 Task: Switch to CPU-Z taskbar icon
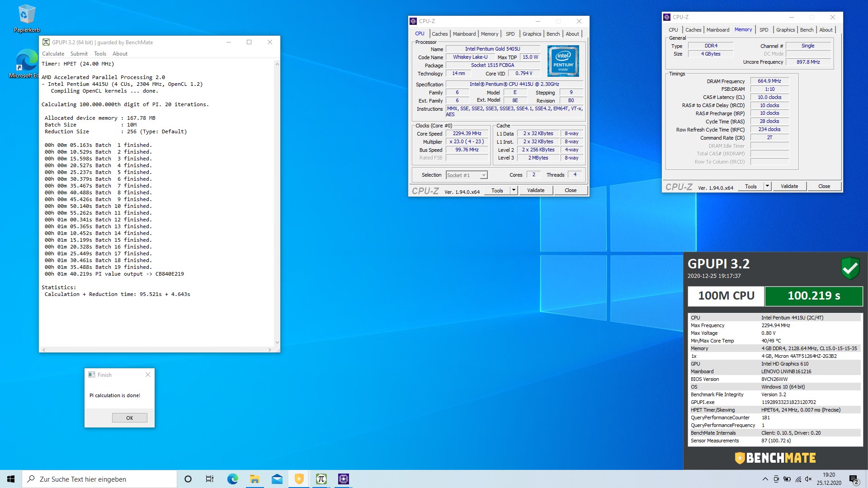tap(344, 479)
